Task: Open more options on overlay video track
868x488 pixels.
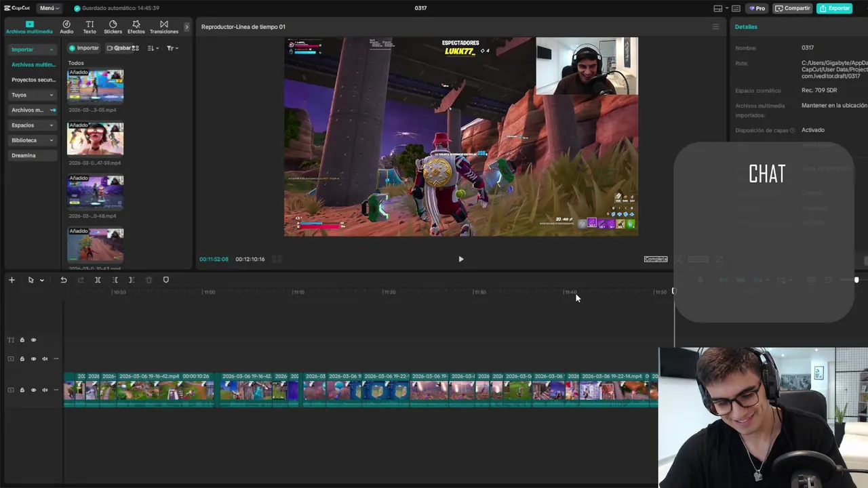Action: point(56,359)
